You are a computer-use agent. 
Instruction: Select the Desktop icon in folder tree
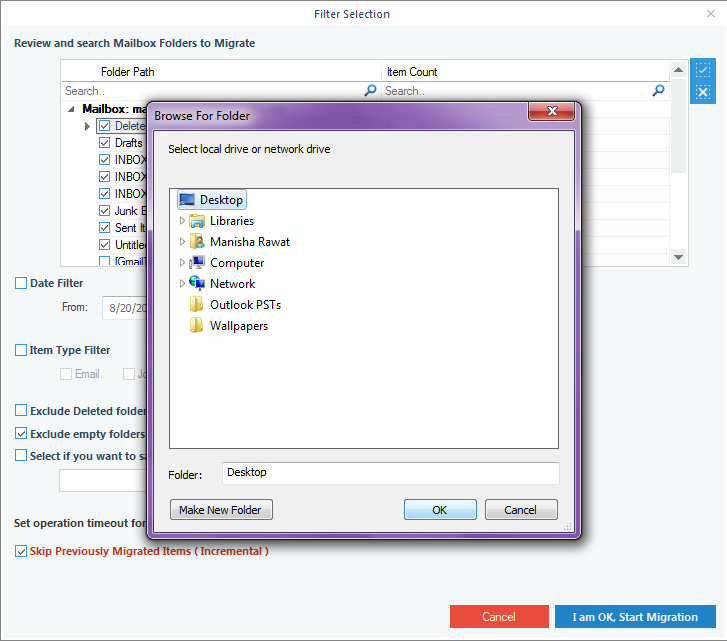point(187,200)
